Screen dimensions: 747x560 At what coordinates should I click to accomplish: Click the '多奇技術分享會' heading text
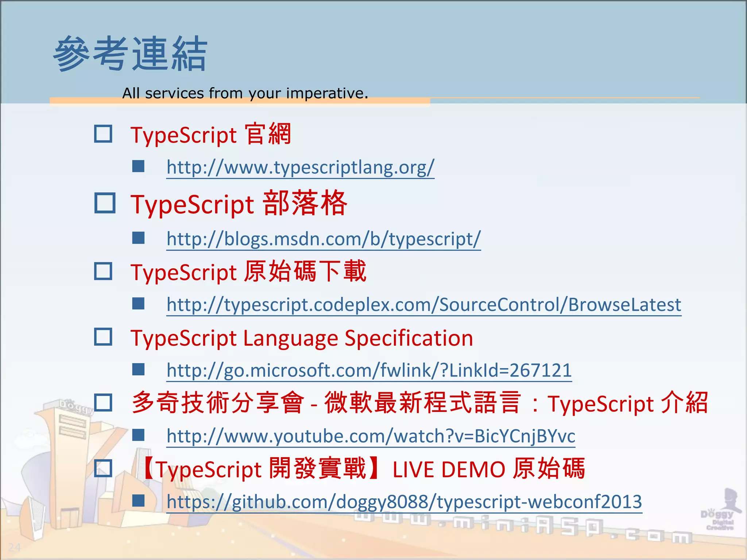[218, 402]
